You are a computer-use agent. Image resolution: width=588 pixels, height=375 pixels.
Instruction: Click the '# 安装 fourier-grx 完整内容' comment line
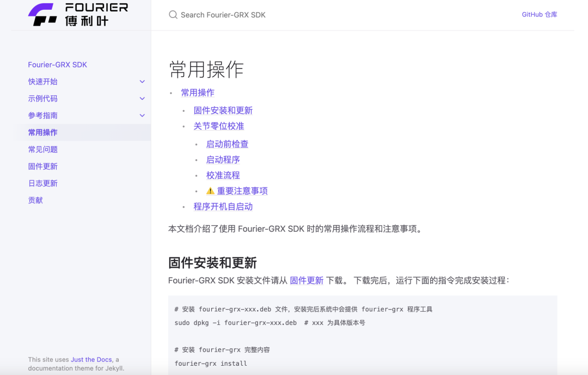[222, 350]
